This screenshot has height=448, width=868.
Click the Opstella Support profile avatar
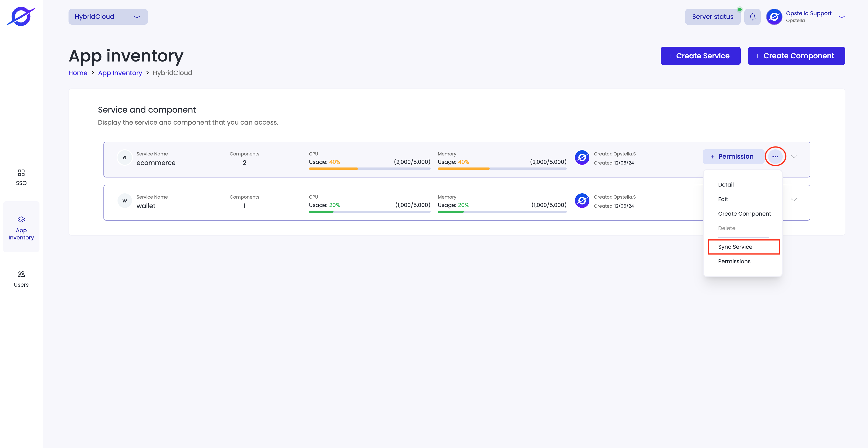pyautogui.click(x=774, y=17)
